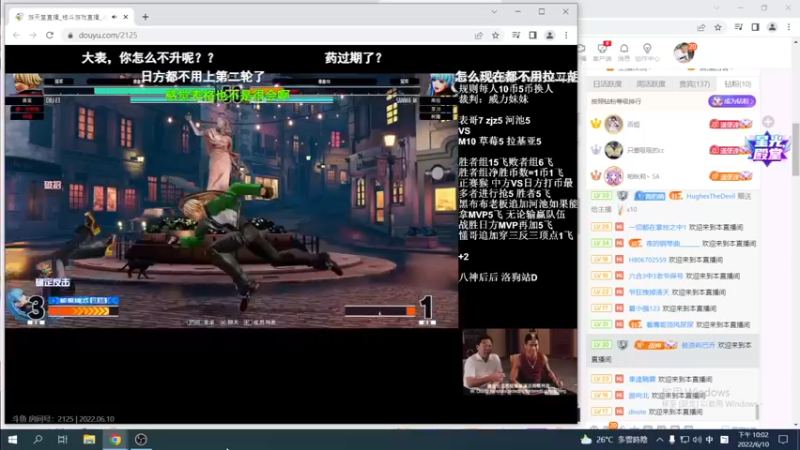
Task: Open OBS Studio from the taskbar
Action: (x=141, y=439)
